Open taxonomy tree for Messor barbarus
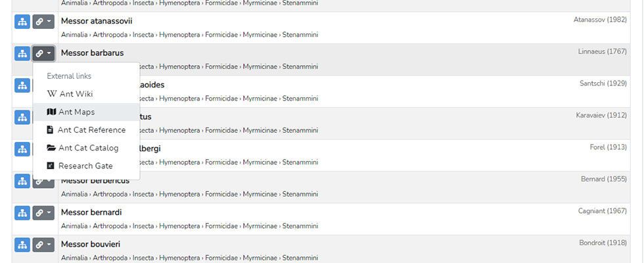 tap(22, 53)
